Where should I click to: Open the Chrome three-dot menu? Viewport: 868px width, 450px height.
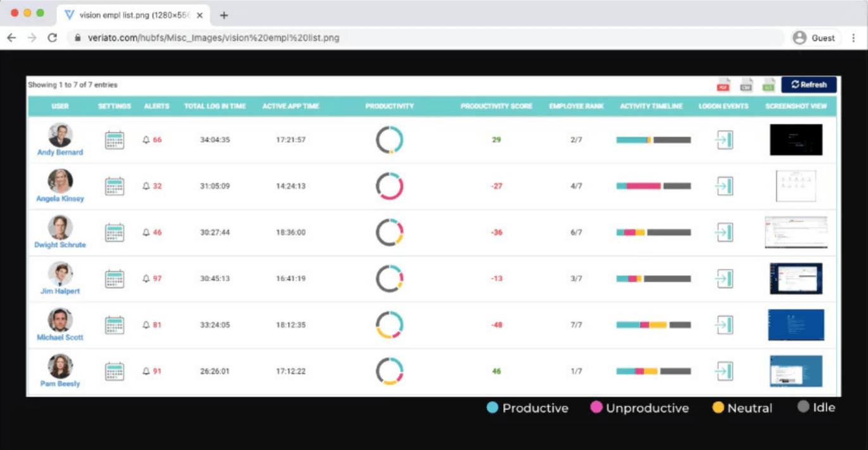pos(853,38)
